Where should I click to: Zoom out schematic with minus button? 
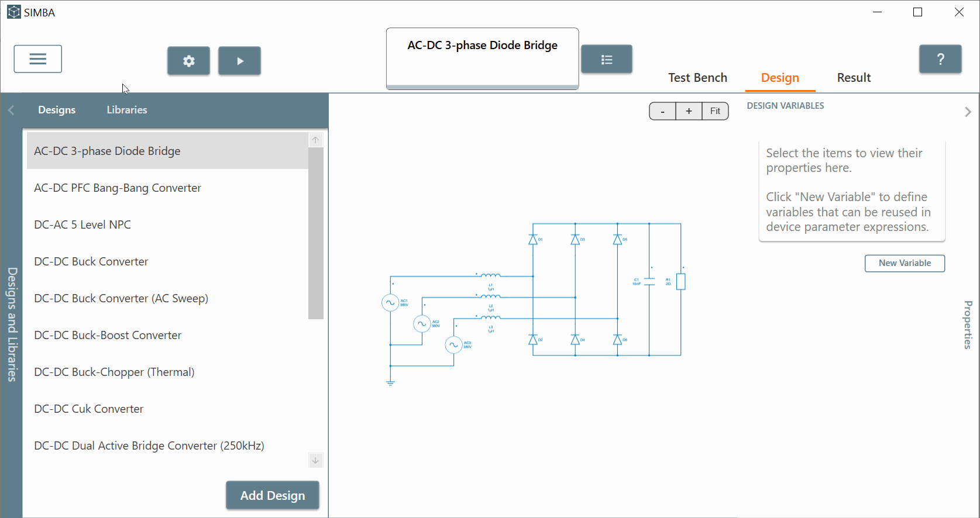(662, 111)
